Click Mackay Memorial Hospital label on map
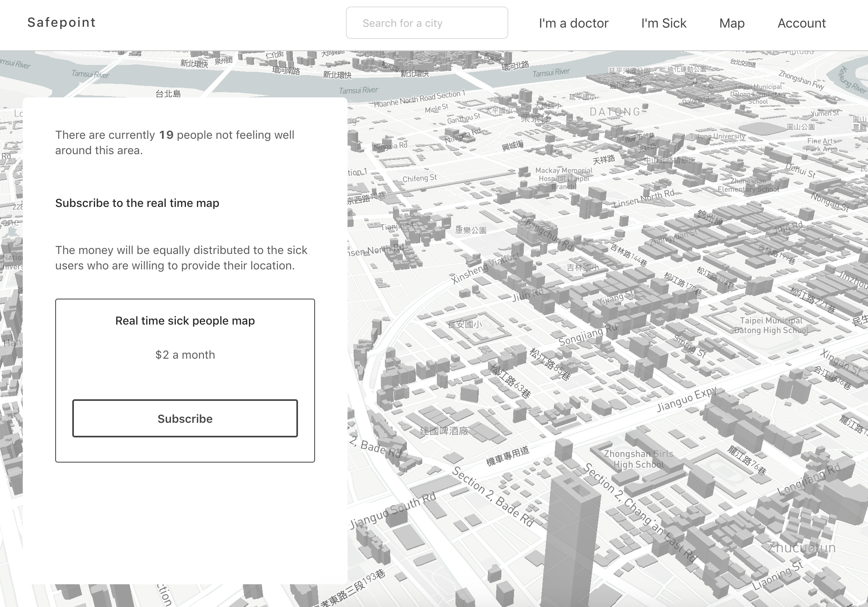Viewport: 868px width, 607px height. [564, 178]
